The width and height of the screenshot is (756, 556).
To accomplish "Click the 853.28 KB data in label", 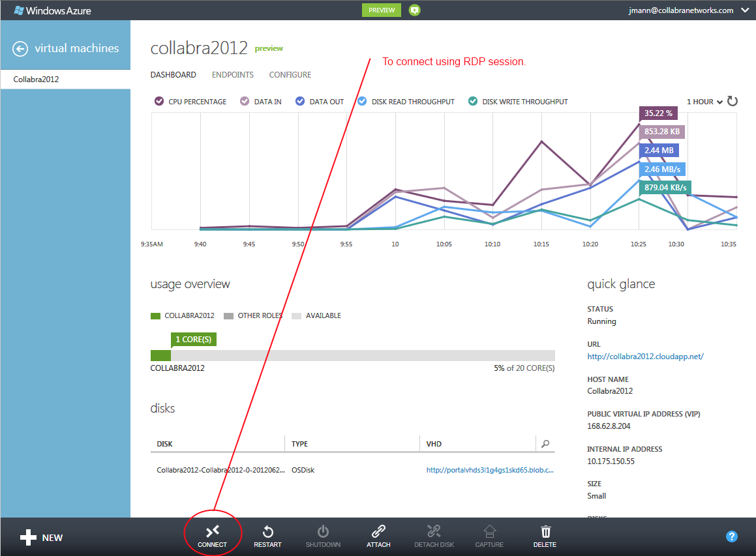I will click(x=662, y=132).
